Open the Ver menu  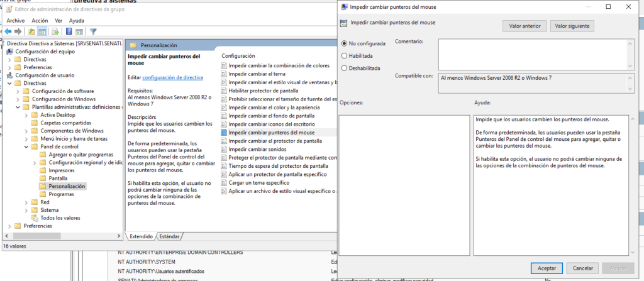58,21
